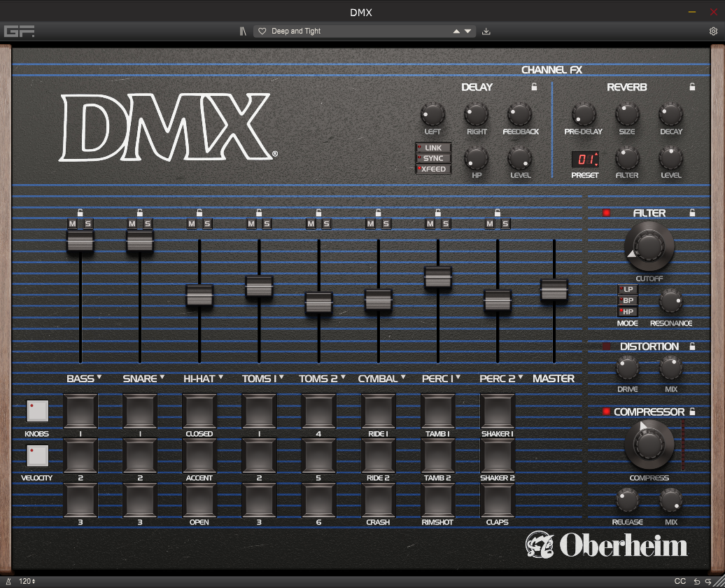Save preset with the download icon

(x=486, y=31)
